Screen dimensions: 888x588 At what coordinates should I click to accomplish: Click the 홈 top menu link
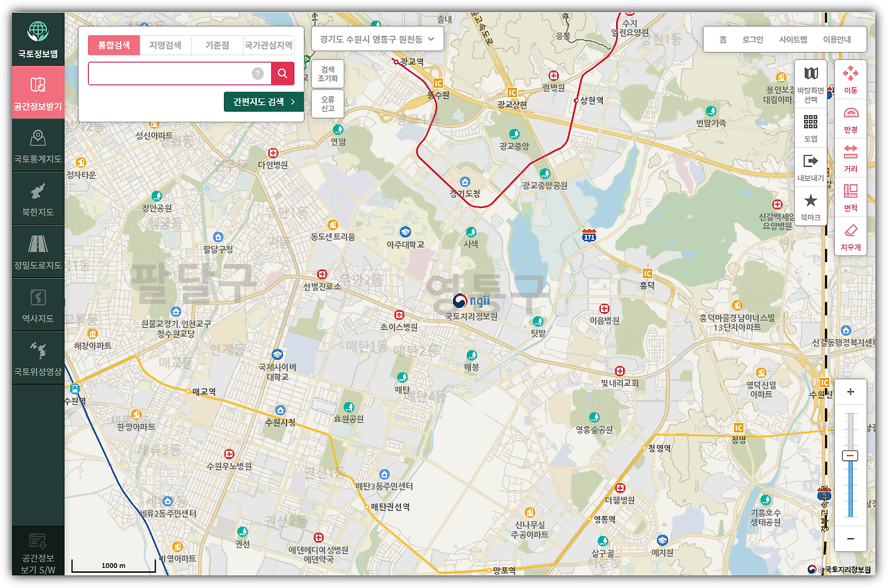(723, 40)
